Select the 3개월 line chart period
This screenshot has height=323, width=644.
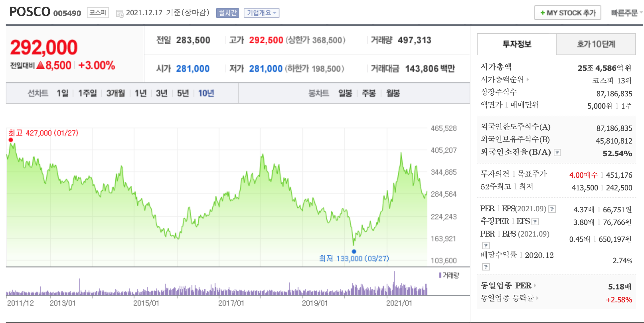coord(116,93)
